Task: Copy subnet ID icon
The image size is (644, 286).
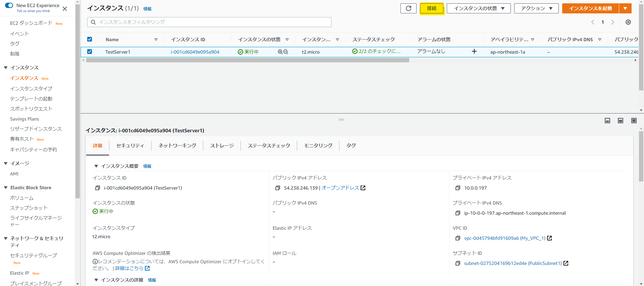Action: (458, 263)
